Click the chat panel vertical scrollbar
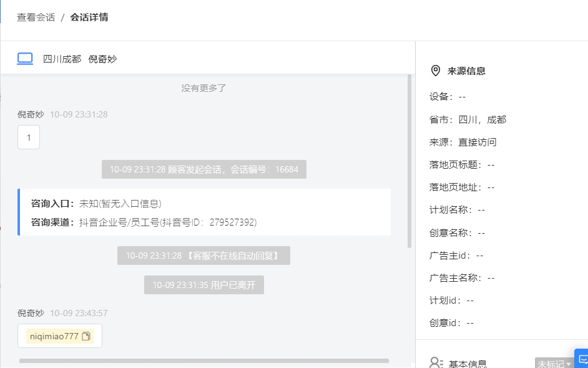 [x=409, y=161]
